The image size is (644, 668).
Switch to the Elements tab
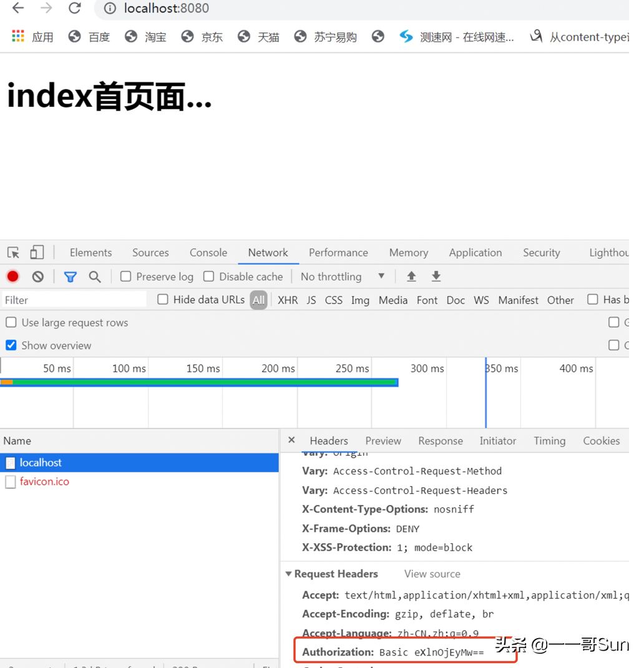click(90, 253)
